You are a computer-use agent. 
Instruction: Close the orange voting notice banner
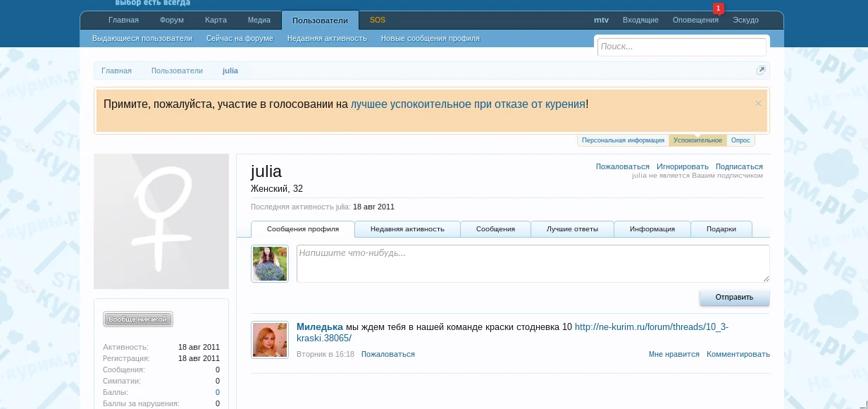pos(758,104)
